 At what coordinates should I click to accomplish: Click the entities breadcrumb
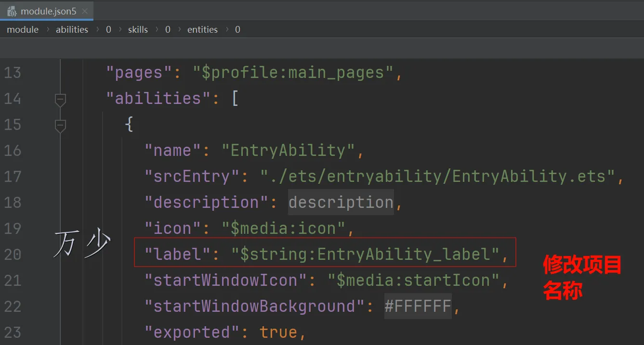pos(202,29)
